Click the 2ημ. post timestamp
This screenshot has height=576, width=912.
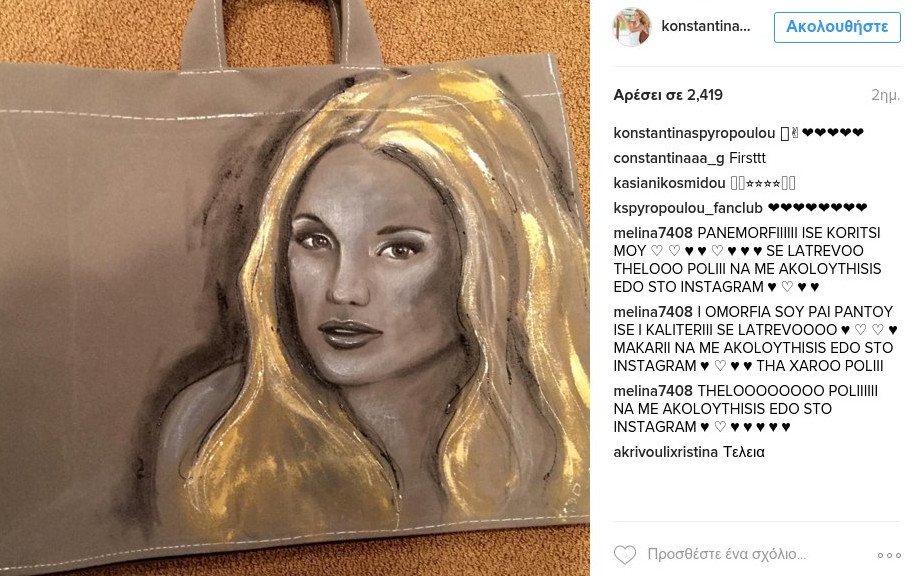pyautogui.click(x=885, y=95)
